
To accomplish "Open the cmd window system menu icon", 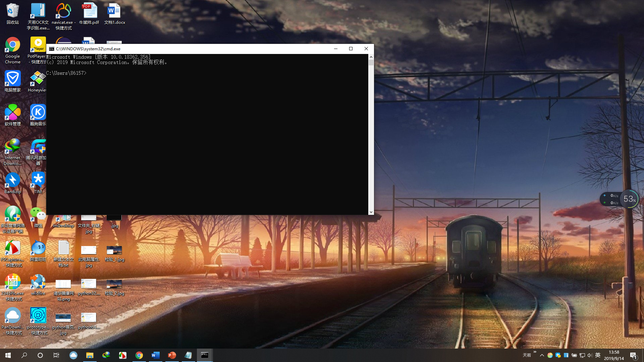I will (x=51, y=49).
